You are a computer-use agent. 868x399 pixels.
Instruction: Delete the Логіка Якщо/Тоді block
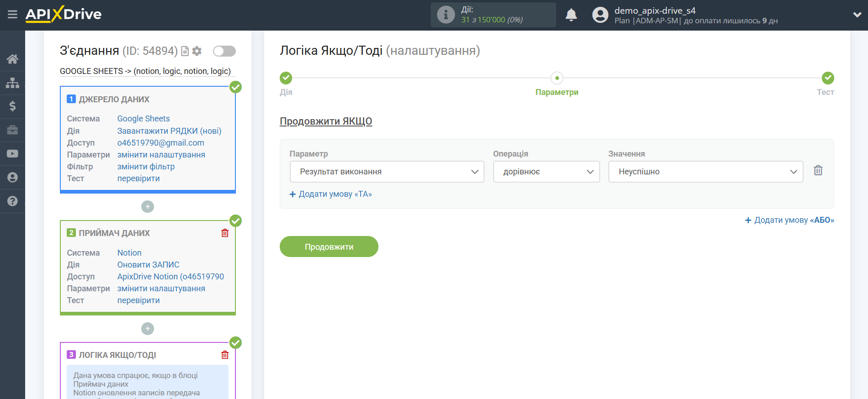click(225, 355)
